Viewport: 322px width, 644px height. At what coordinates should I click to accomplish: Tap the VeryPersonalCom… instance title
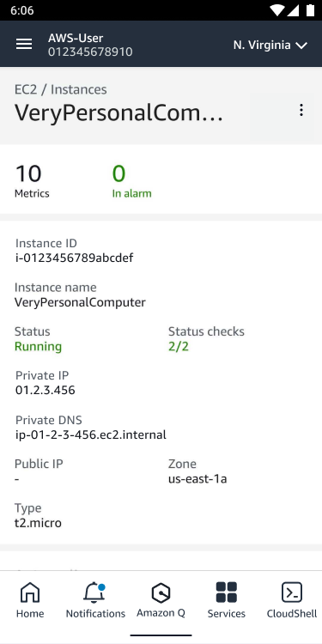coord(119,113)
